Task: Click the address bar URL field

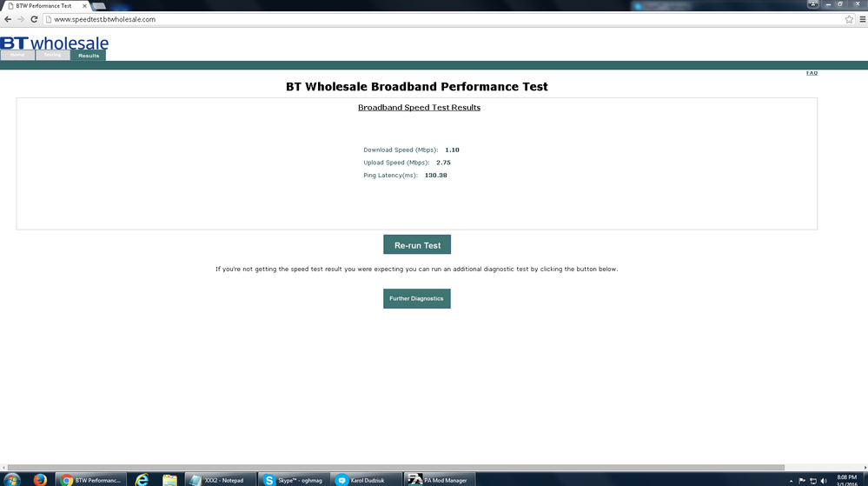Action: (x=443, y=19)
